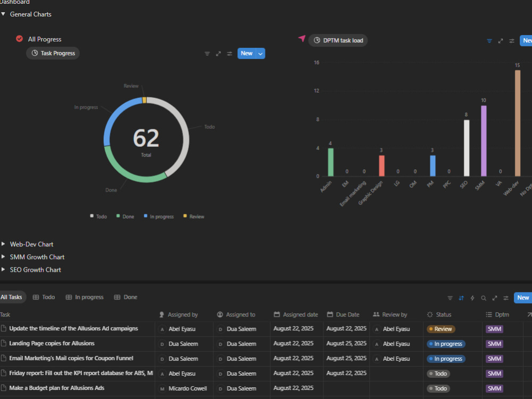Select the DPTM task load view tab
The image size is (532, 399).
click(338, 40)
